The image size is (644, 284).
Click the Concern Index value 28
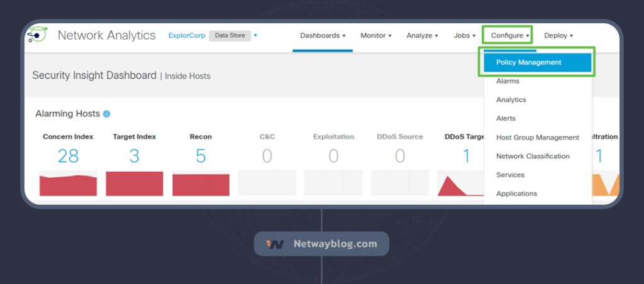pos(68,156)
